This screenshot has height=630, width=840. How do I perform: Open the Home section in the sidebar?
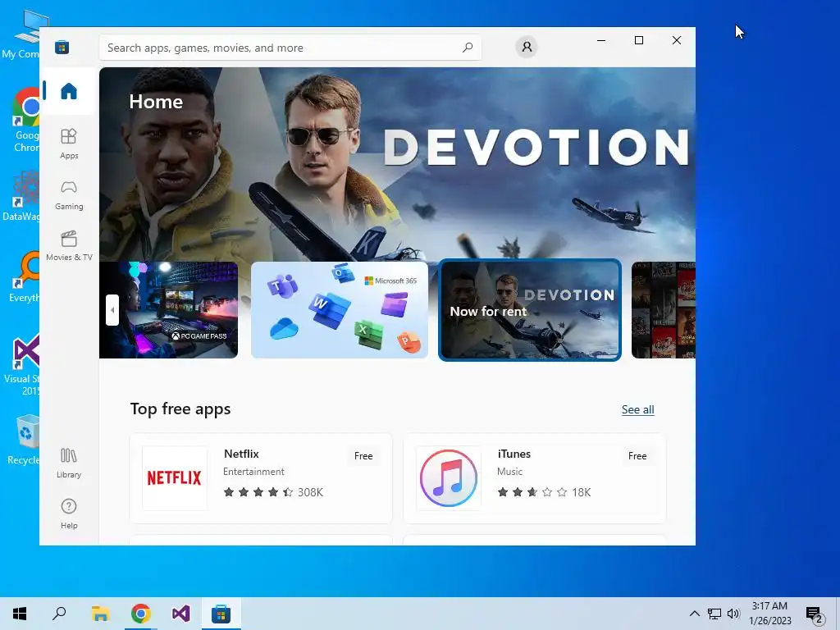tap(69, 91)
